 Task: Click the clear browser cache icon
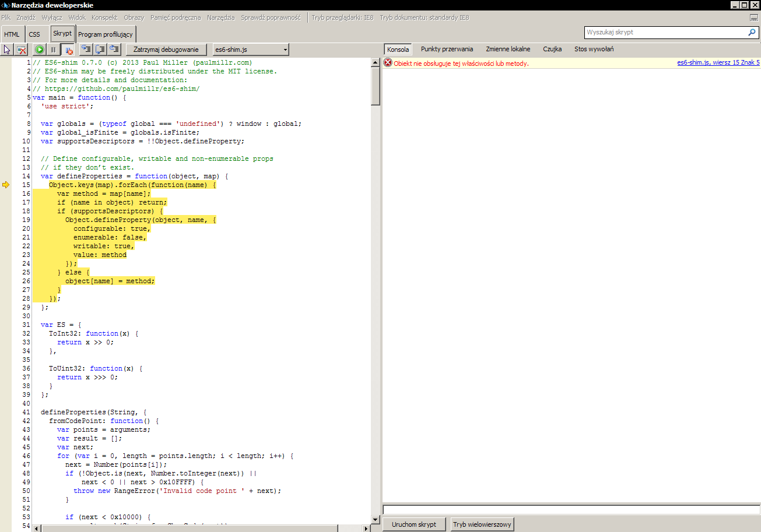[x=21, y=50]
